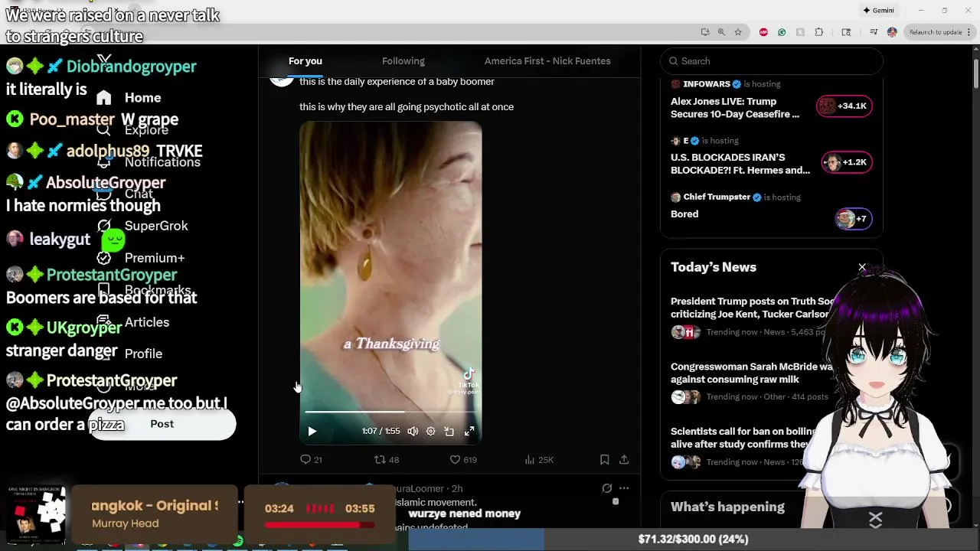Open video settings gear icon
The height and width of the screenshot is (551, 980).
431,432
